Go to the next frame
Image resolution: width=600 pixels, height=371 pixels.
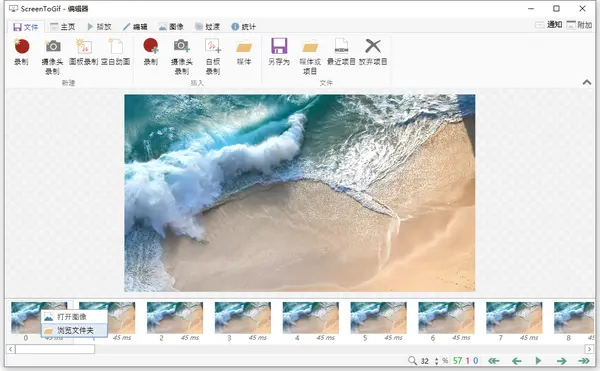561,361
